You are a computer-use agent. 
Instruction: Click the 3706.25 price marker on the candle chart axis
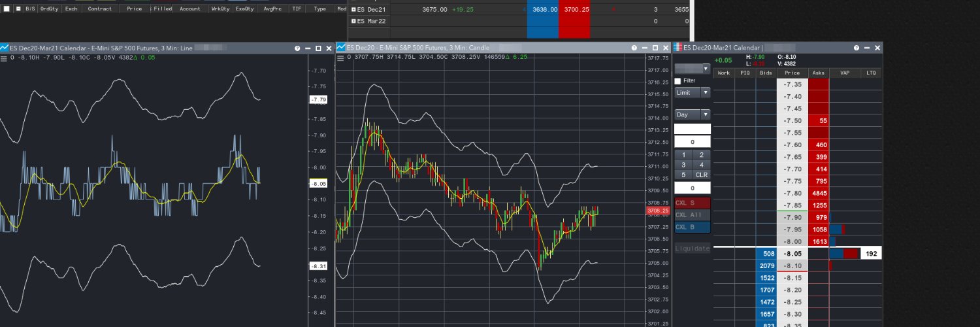657,211
